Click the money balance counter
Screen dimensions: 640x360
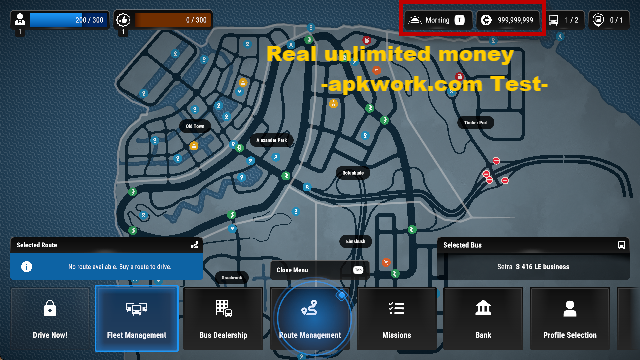pos(507,20)
